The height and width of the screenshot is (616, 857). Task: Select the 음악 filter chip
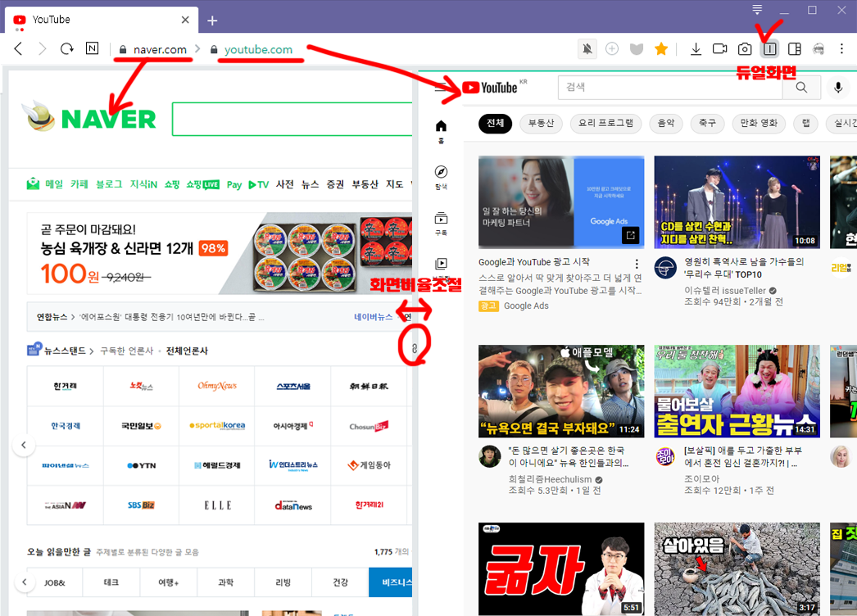[666, 124]
